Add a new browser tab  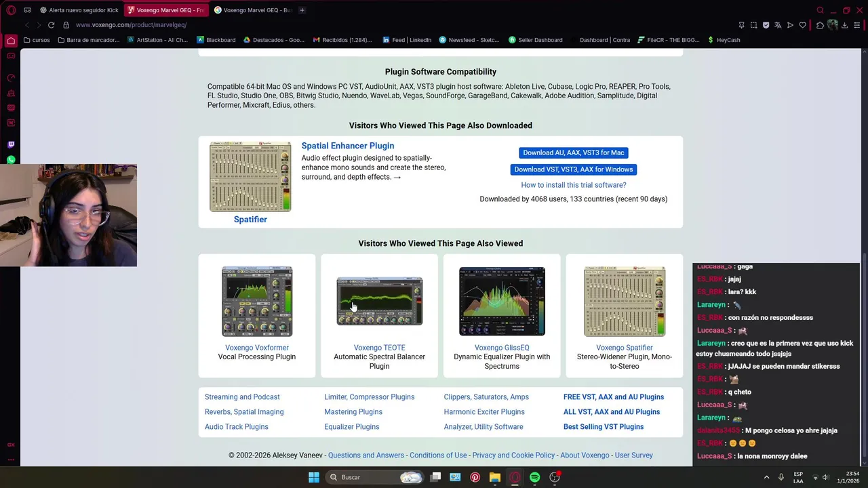[302, 10]
